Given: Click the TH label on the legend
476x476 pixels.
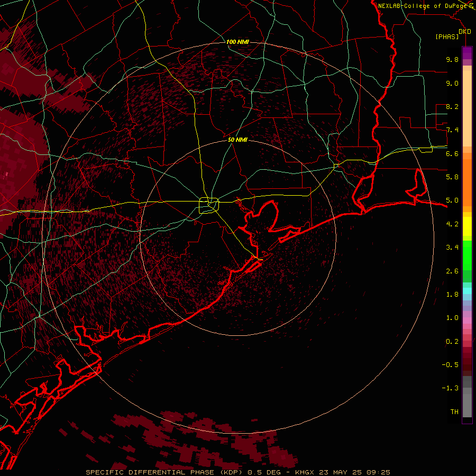Looking at the screenshot, I should (x=454, y=412).
